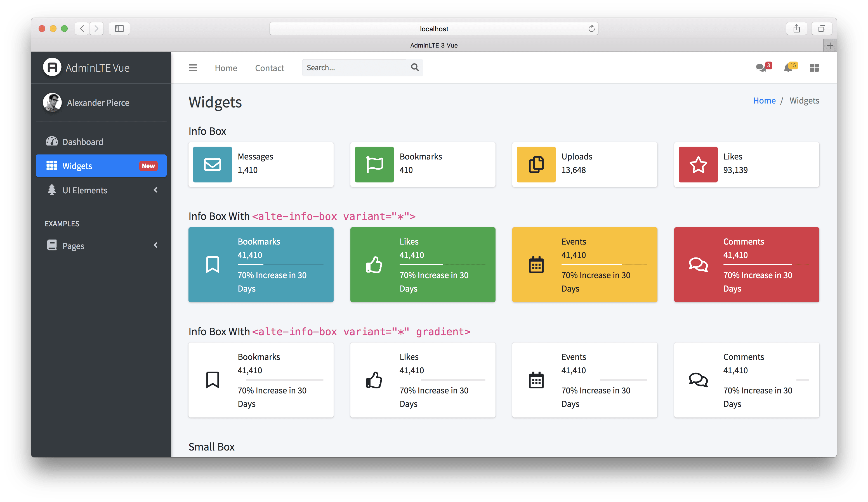Viewport: 868px width, 502px height.
Task: Click the AdminLTE Vue logo
Action: click(x=52, y=67)
